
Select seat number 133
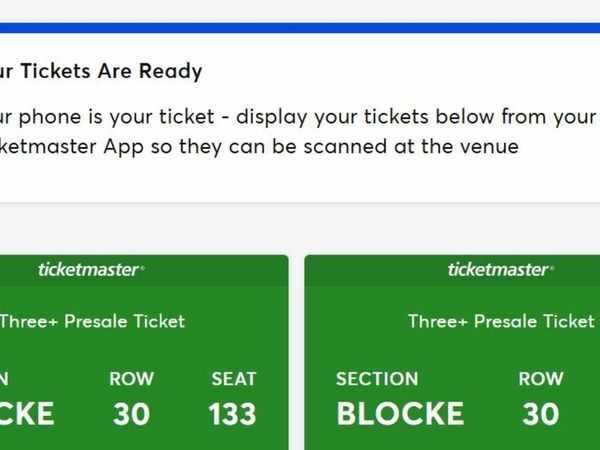pos(232,414)
